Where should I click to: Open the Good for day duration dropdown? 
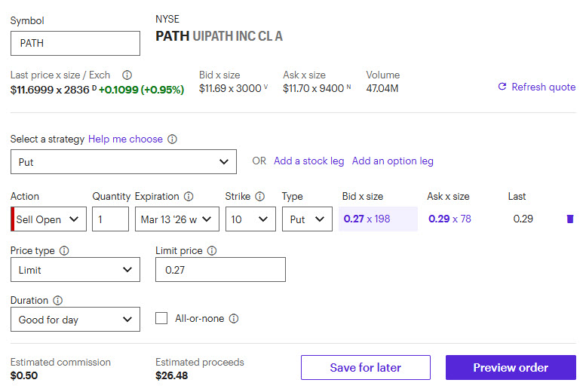(75, 320)
